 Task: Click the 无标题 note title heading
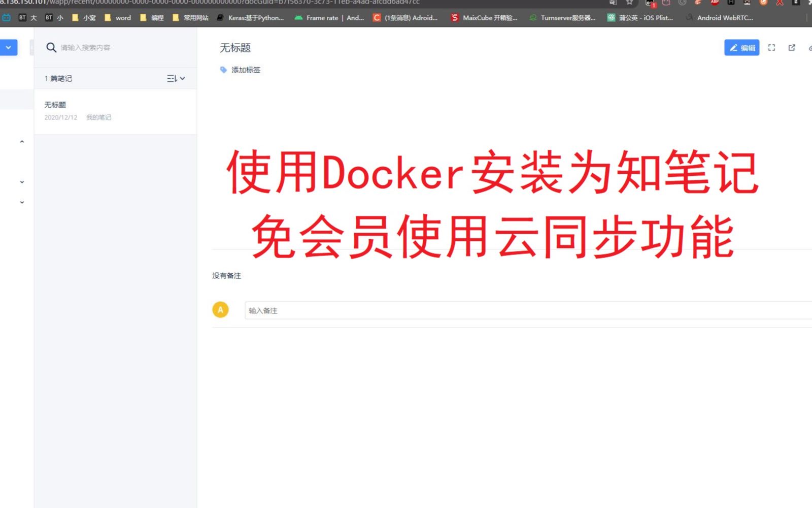coord(235,48)
